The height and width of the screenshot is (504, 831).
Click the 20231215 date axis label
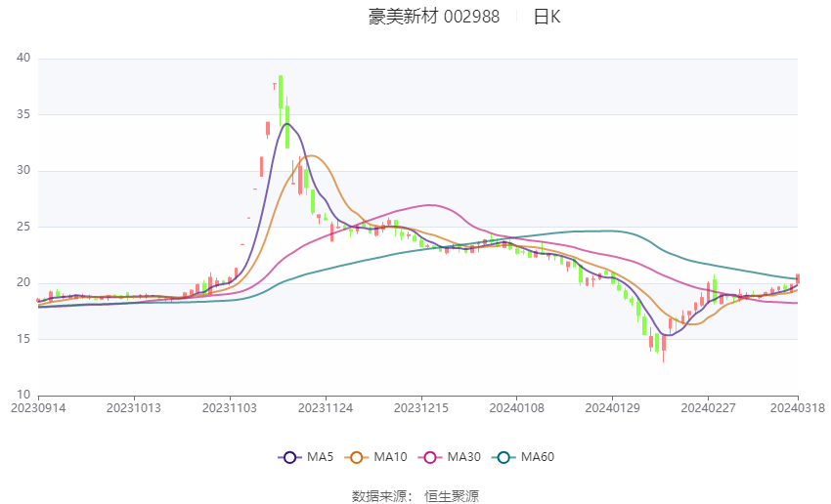[x=421, y=408]
